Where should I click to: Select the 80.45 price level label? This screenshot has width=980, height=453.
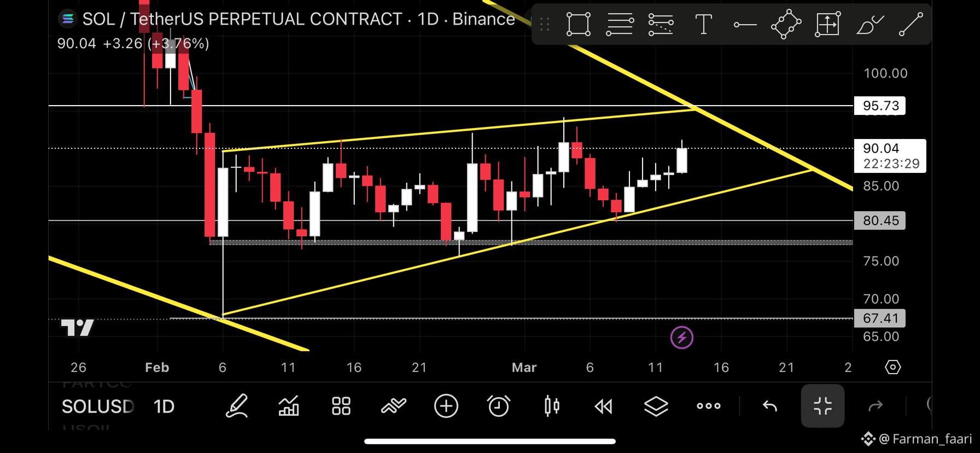point(879,220)
